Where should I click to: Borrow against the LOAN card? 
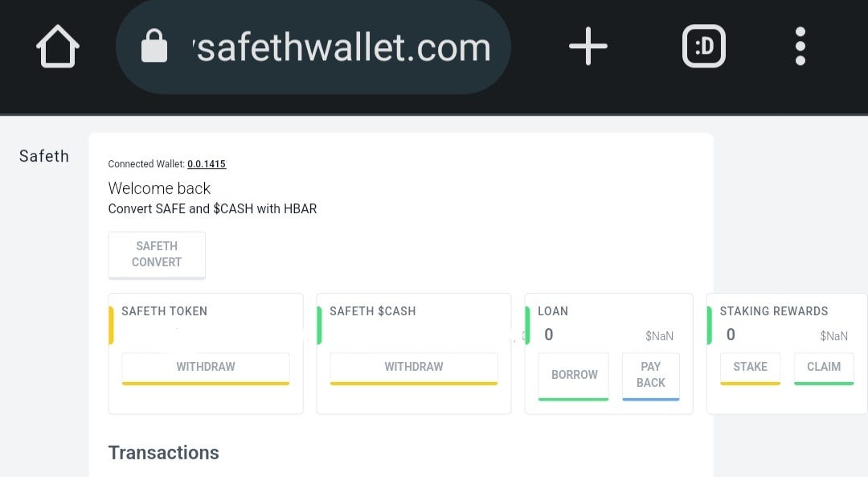[x=573, y=375]
